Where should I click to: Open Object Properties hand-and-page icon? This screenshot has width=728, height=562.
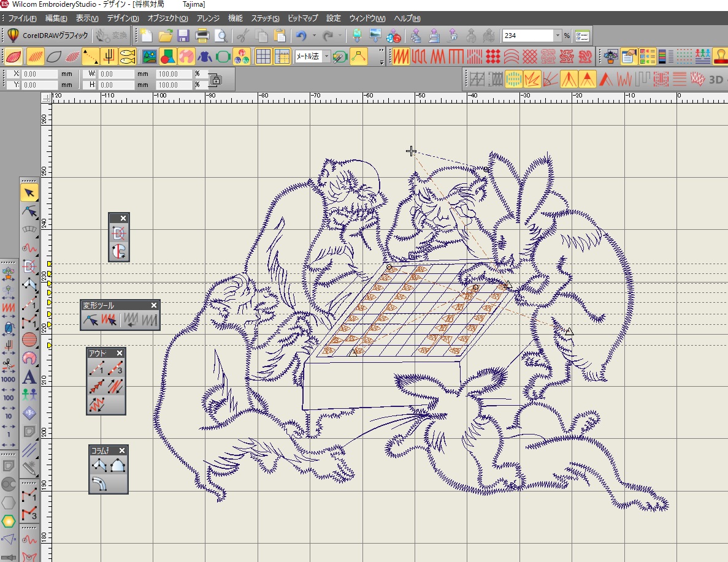628,56
